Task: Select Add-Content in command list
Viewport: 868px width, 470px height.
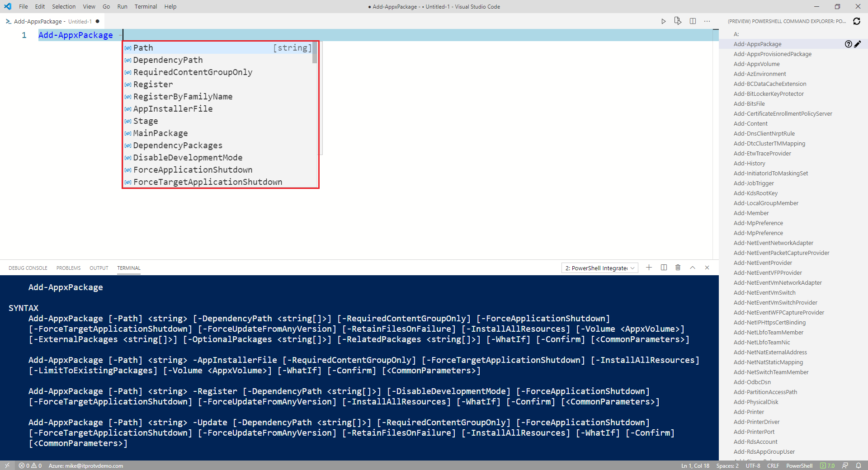Action: [x=750, y=124]
